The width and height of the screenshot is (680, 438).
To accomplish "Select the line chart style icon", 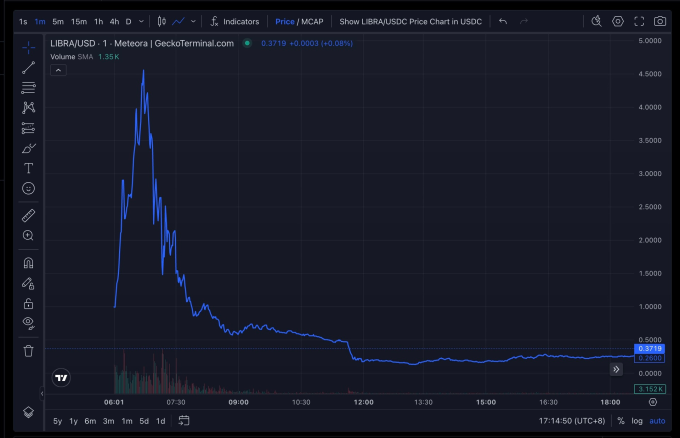I will coord(178,21).
